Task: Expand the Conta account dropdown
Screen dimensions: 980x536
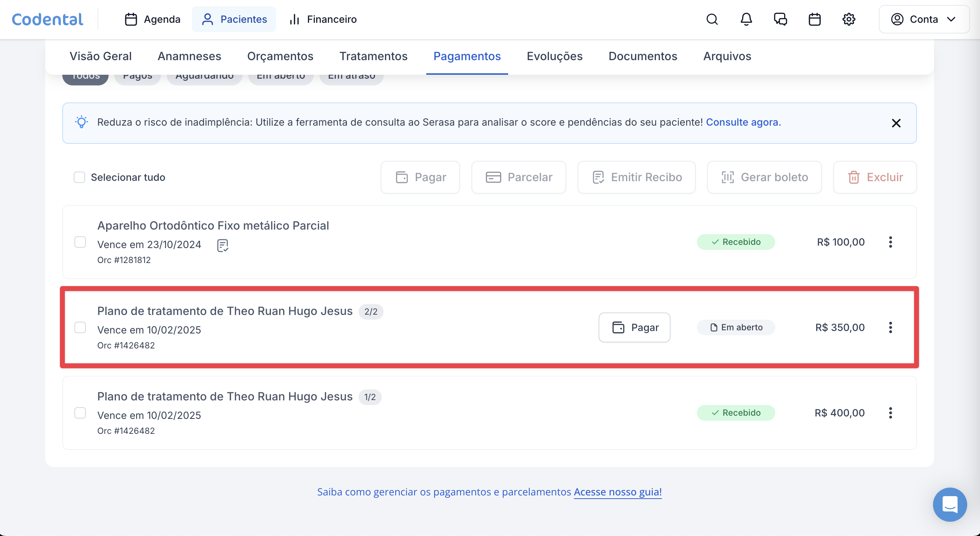Action: (x=924, y=19)
